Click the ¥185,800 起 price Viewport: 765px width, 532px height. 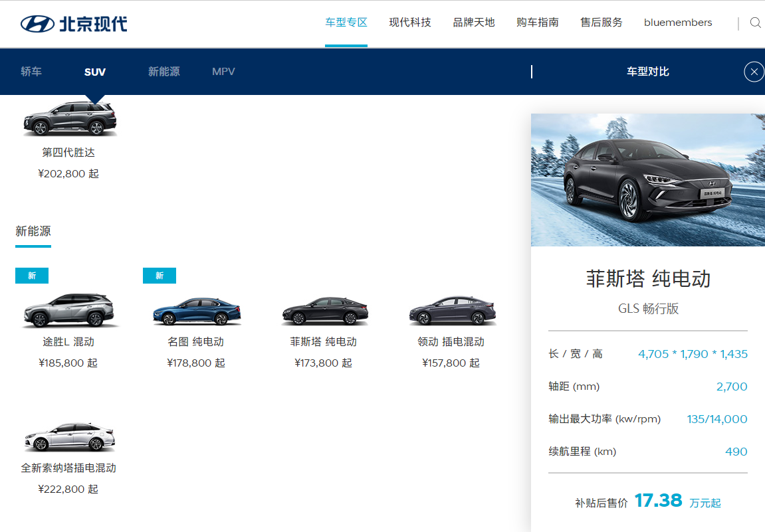point(68,363)
